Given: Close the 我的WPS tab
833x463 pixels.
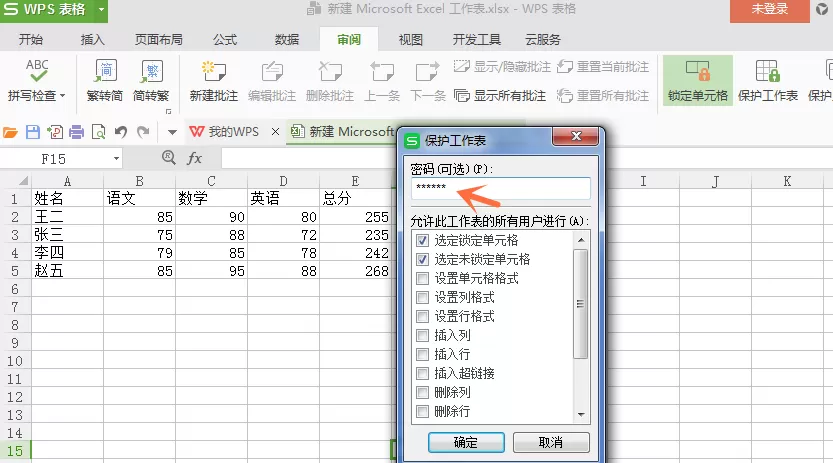Looking at the screenshot, I should [x=275, y=132].
